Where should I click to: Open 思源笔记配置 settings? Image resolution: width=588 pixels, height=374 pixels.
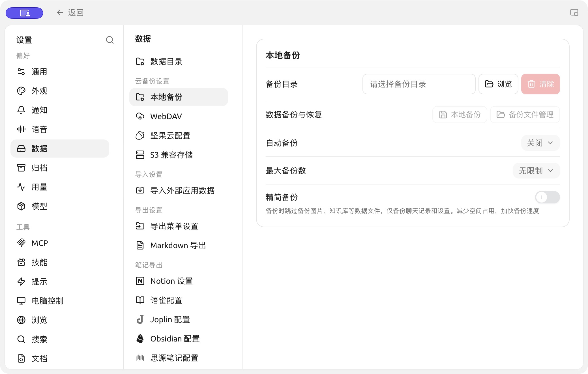[x=179, y=358]
